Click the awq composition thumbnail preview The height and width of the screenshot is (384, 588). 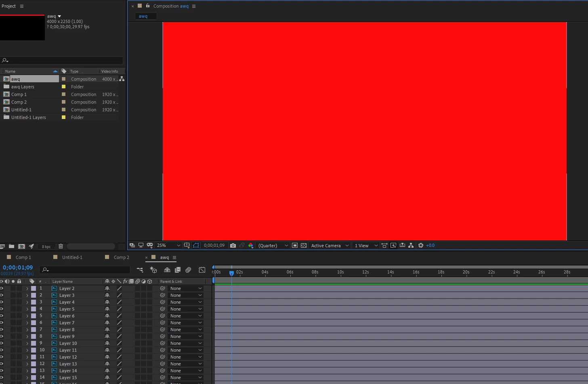pos(22,27)
